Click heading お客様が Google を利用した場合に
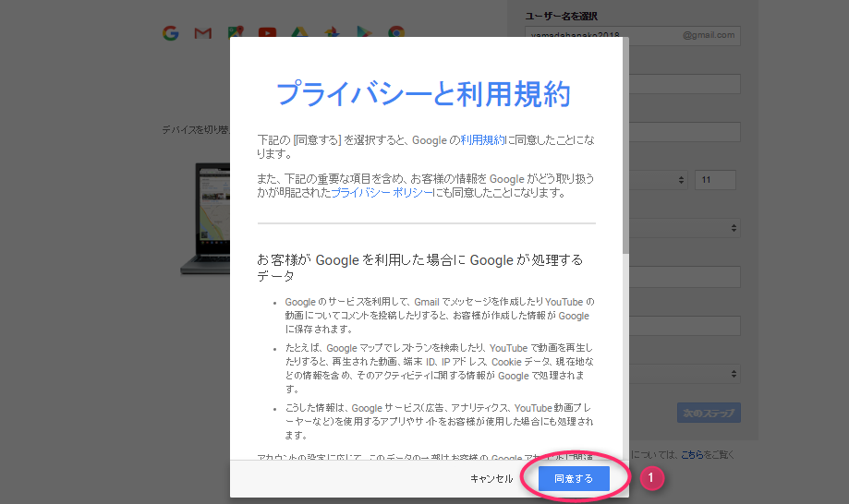The height and width of the screenshot is (504, 849). (419, 268)
